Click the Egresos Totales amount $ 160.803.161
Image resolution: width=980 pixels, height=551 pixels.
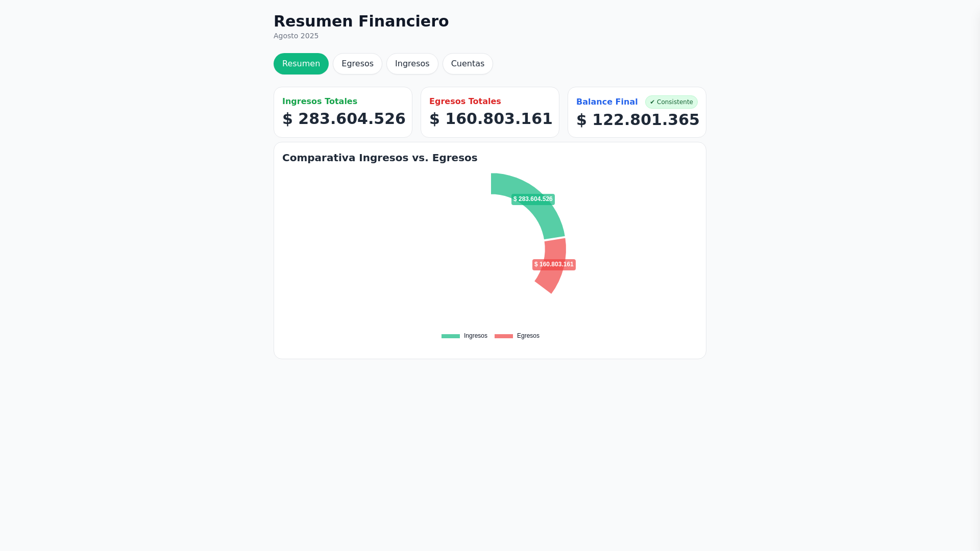click(491, 119)
